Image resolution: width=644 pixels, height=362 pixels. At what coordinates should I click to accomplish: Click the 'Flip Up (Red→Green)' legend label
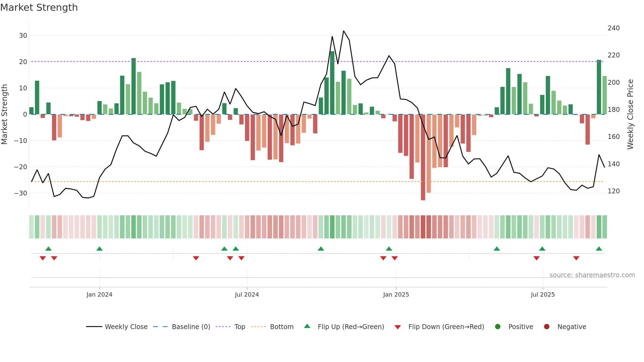tap(351, 327)
